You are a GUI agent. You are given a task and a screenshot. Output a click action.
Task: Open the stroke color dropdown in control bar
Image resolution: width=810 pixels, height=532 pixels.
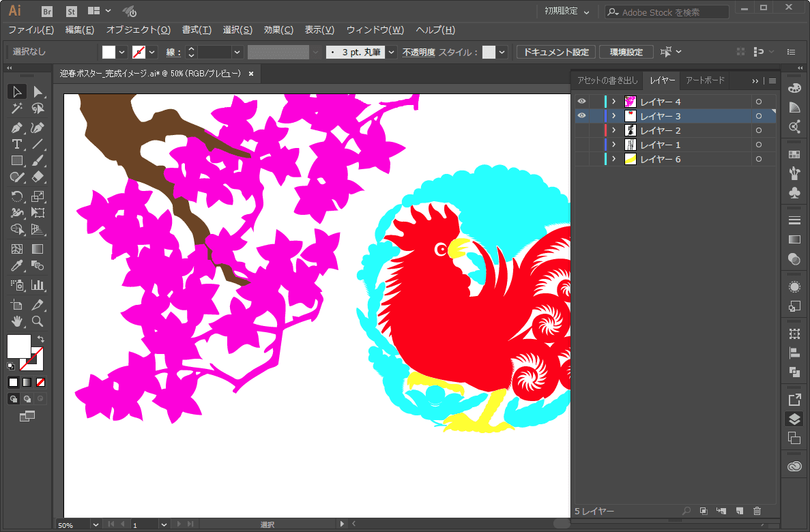pyautogui.click(x=152, y=52)
